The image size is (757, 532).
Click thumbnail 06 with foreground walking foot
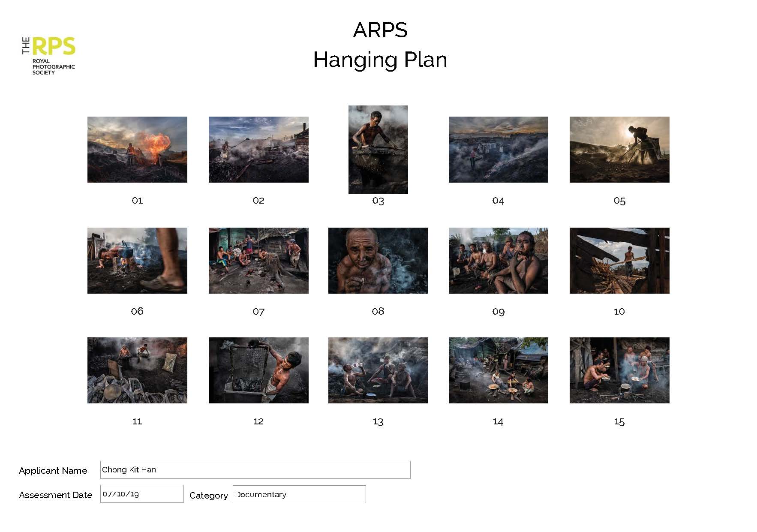(137, 261)
